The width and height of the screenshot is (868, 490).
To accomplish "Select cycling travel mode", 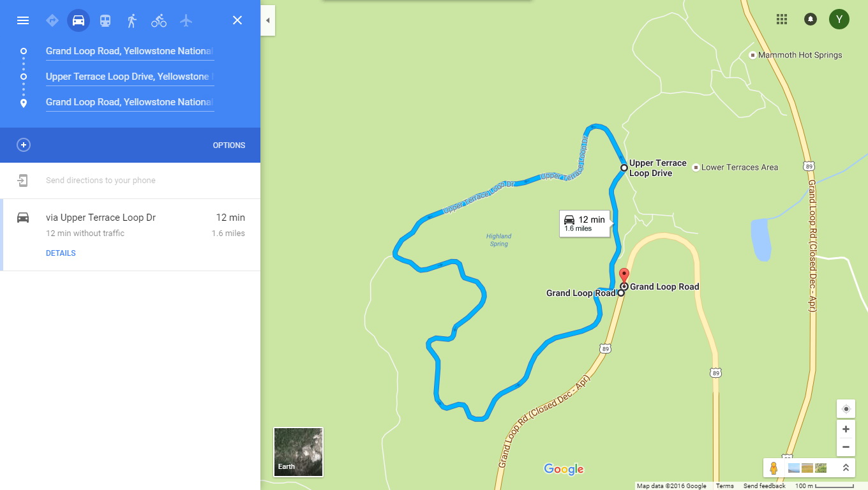I will pyautogui.click(x=159, y=20).
